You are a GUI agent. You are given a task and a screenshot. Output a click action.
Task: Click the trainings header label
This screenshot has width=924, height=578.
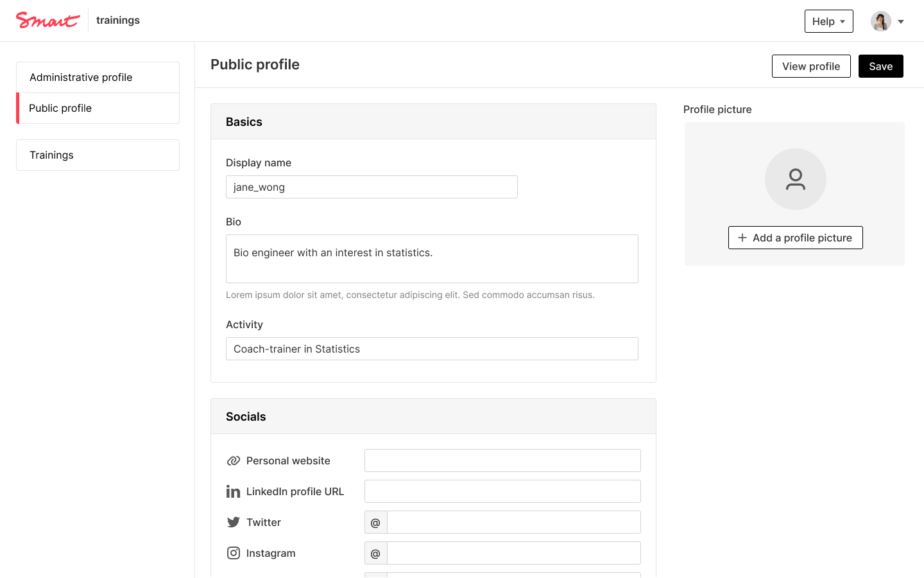(x=118, y=20)
